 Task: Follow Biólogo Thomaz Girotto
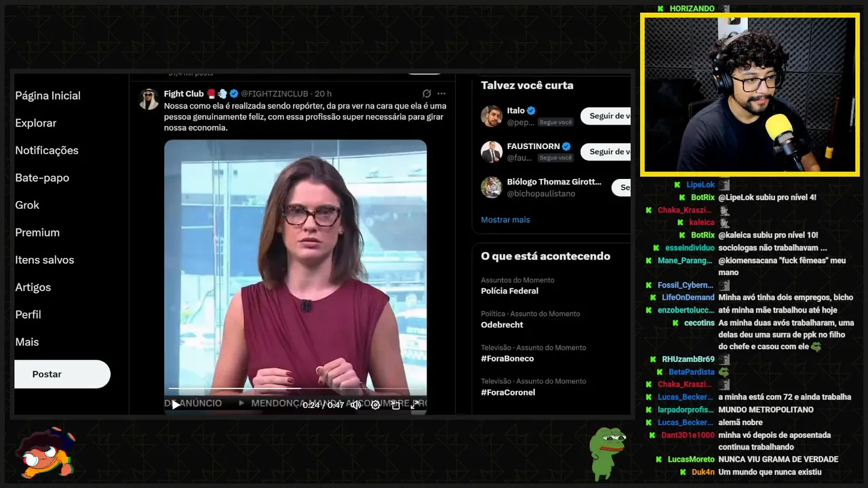[621, 188]
